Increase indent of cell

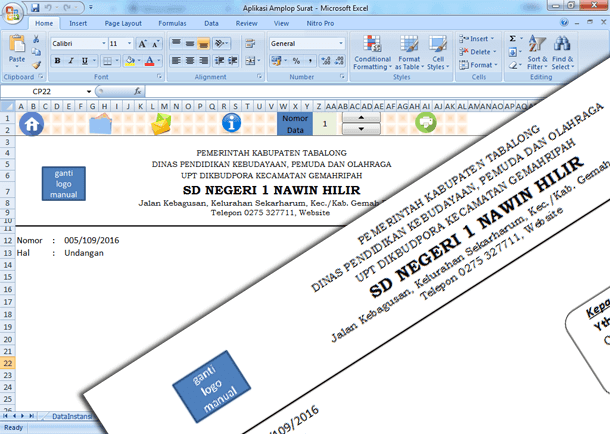click(233, 61)
